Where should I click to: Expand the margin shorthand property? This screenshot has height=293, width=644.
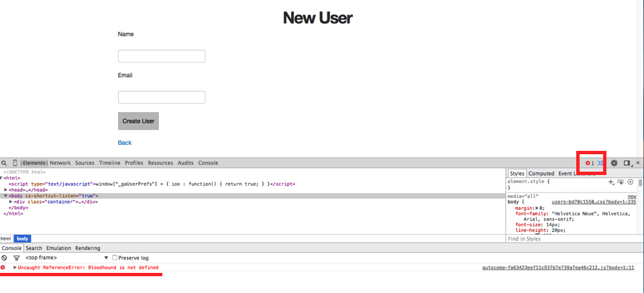[537, 208]
